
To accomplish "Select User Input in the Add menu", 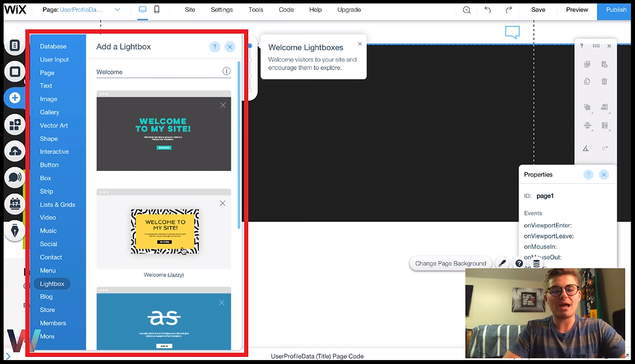I will tap(54, 60).
